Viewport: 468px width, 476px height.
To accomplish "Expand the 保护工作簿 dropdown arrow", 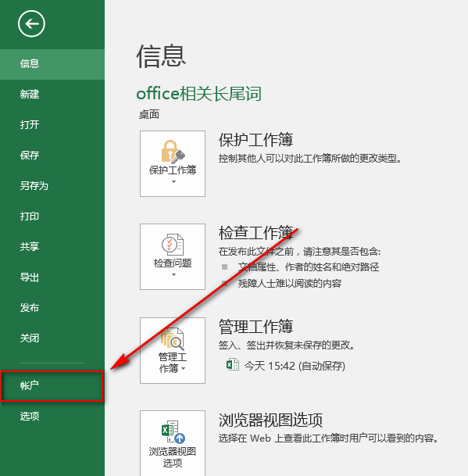I will pyautogui.click(x=173, y=181).
